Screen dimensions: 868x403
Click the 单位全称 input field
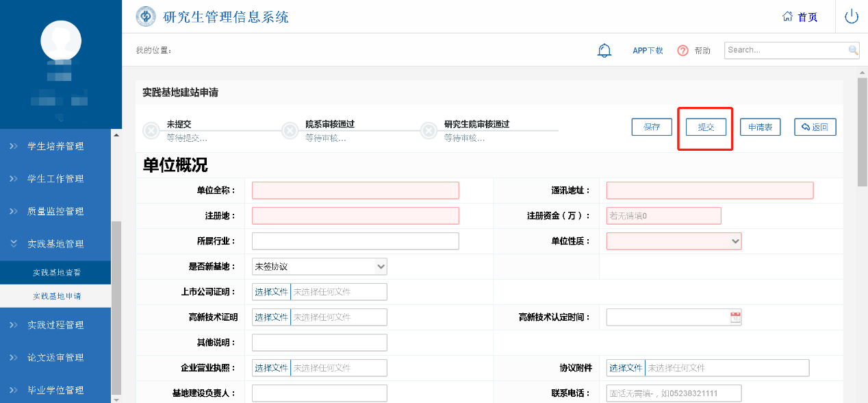click(x=355, y=191)
